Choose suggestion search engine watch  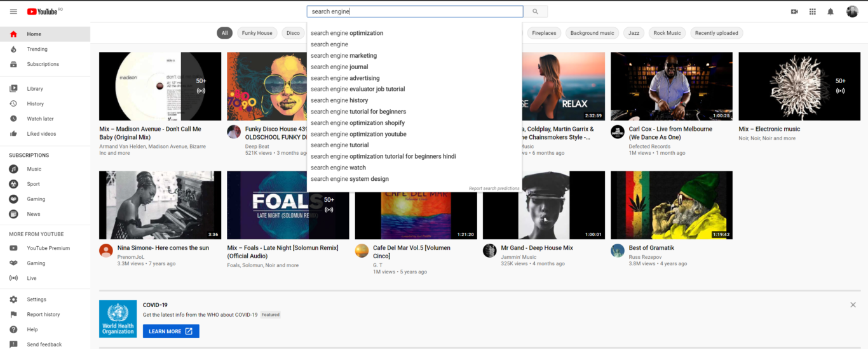pos(414,168)
